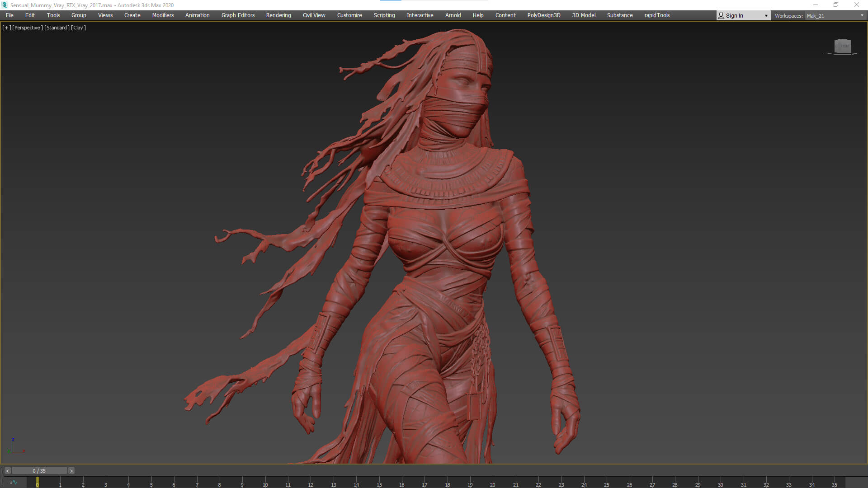Open the Scripting menu
868x488 pixels.
pos(384,15)
